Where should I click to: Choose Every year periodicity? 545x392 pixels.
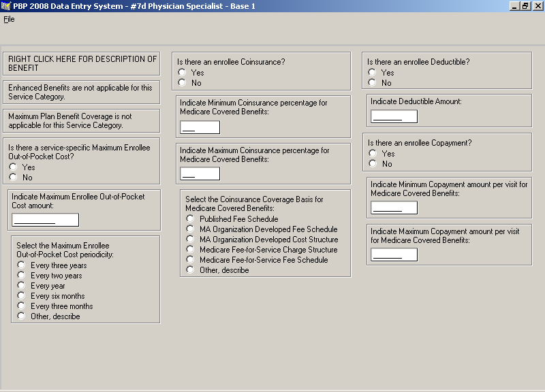click(x=21, y=285)
